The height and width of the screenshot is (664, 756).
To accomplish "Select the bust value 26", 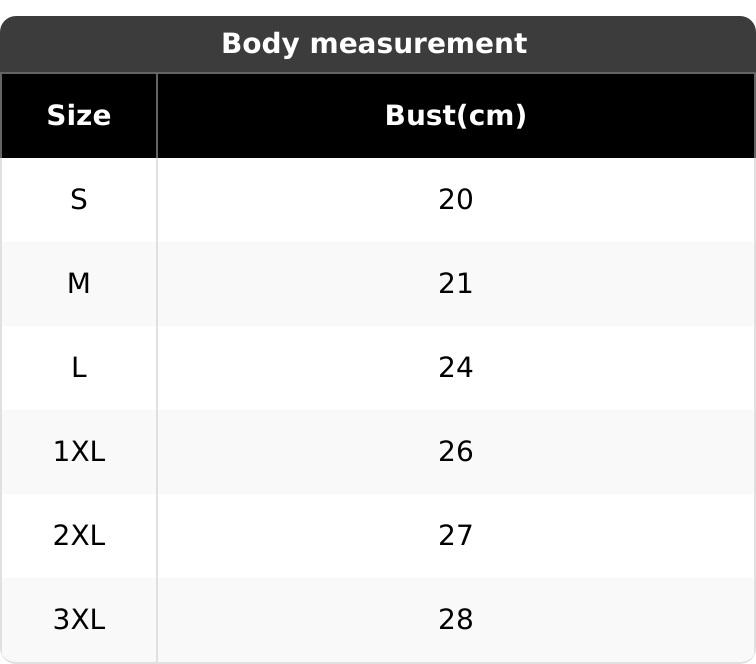I will point(455,452).
